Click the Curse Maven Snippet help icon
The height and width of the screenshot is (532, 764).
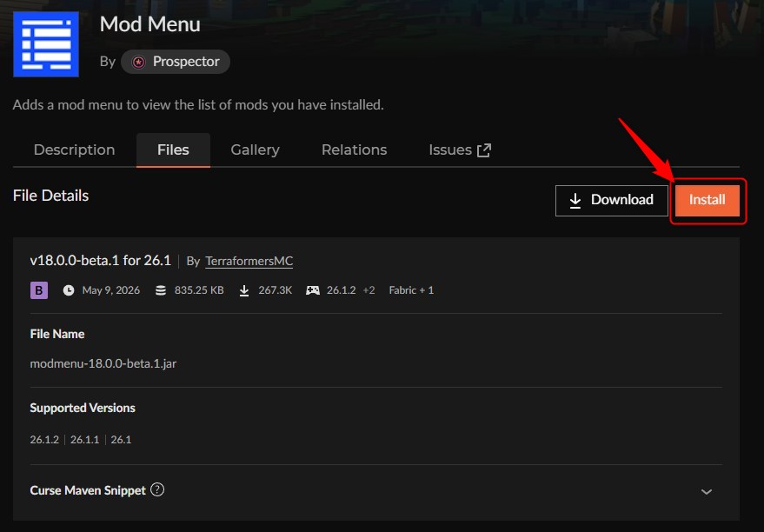click(x=157, y=489)
